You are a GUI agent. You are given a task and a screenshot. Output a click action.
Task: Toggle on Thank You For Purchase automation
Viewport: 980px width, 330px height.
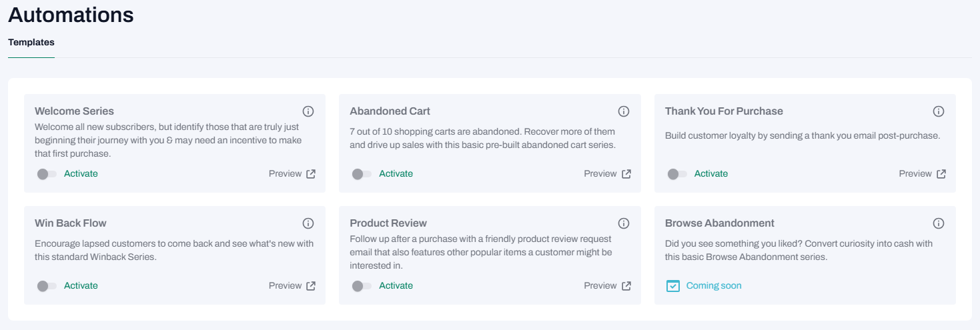[677, 174]
